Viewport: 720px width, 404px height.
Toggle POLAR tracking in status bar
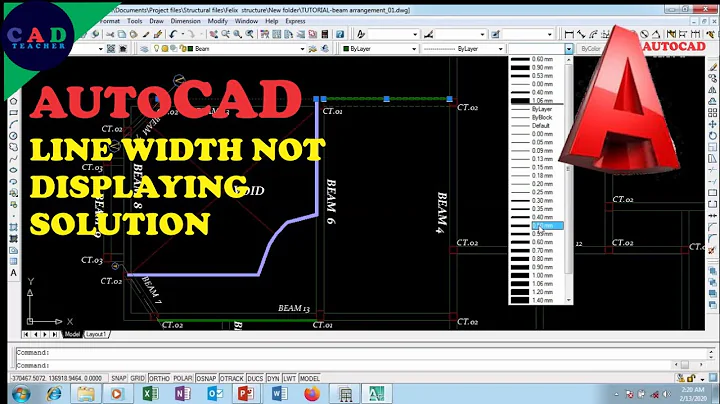pyautogui.click(x=183, y=378)
